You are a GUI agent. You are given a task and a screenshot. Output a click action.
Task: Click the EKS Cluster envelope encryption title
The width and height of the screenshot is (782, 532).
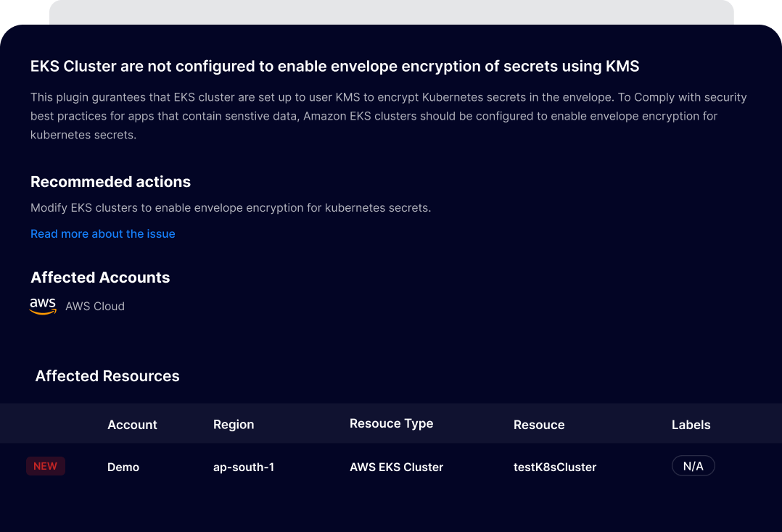coord(334,67)
